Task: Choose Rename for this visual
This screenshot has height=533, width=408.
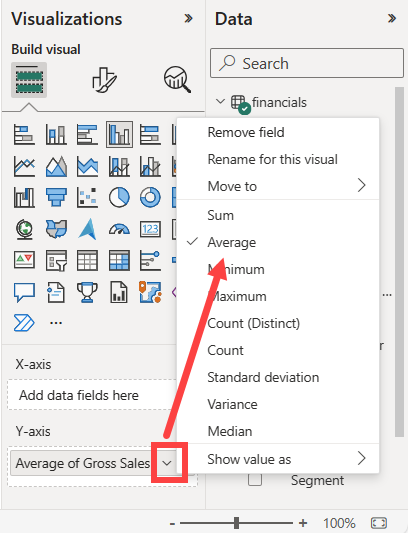Action: click(x=278, y=159)
